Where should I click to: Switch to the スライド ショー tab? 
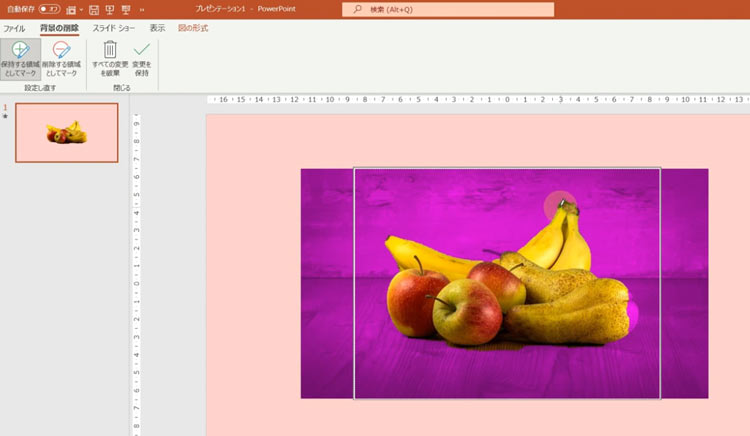pos(113,28)
